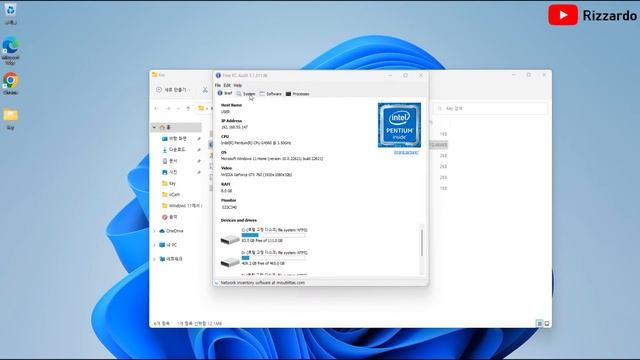Click the D: drive icon under Devices and drives
Viewport: 640px width, 360px height.
point(230,262)
